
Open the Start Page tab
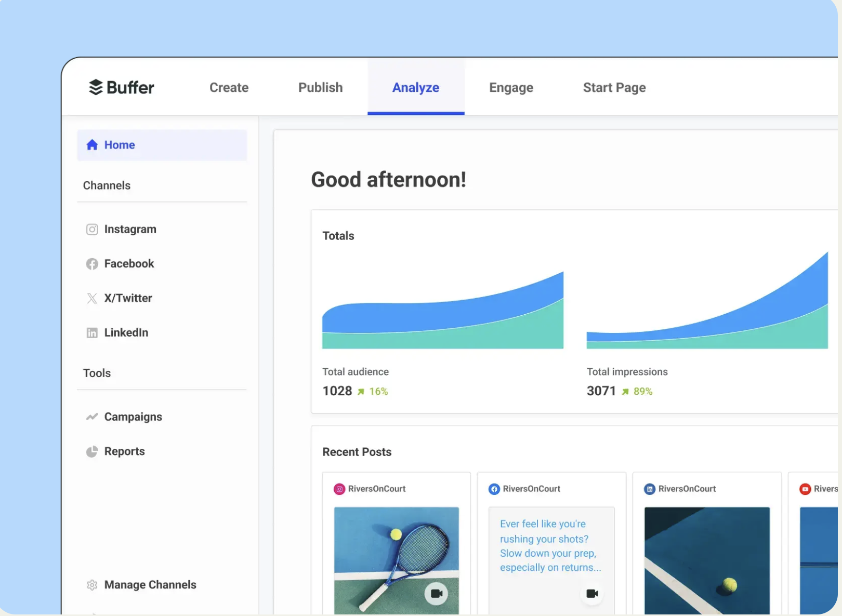(x=614, y=87)
